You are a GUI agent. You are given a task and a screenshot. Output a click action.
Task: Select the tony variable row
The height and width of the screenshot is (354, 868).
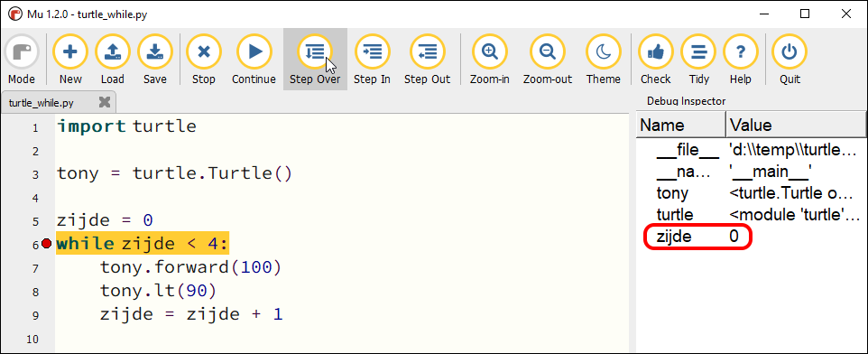752,192
